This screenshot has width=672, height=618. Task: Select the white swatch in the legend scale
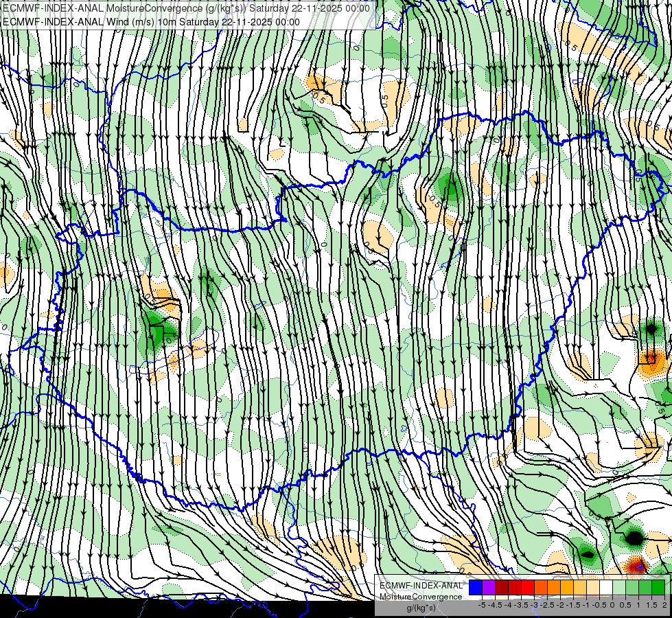tap(606, 588)
